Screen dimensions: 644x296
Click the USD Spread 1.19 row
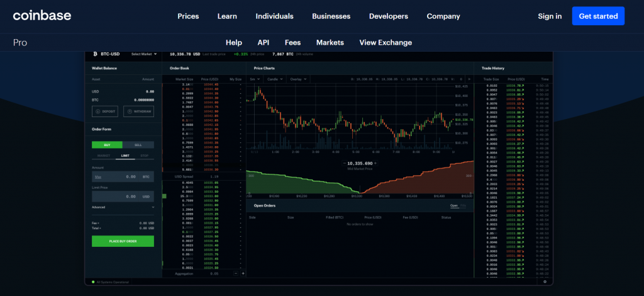tap(204, 176)
